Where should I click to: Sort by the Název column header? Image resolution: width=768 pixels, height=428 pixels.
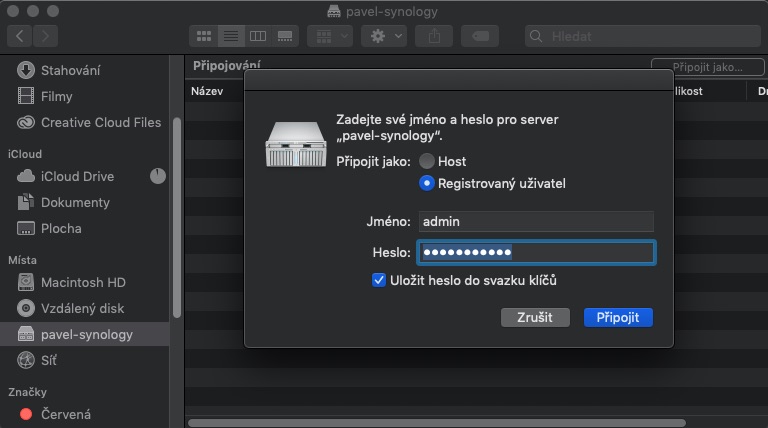point(207,91)
